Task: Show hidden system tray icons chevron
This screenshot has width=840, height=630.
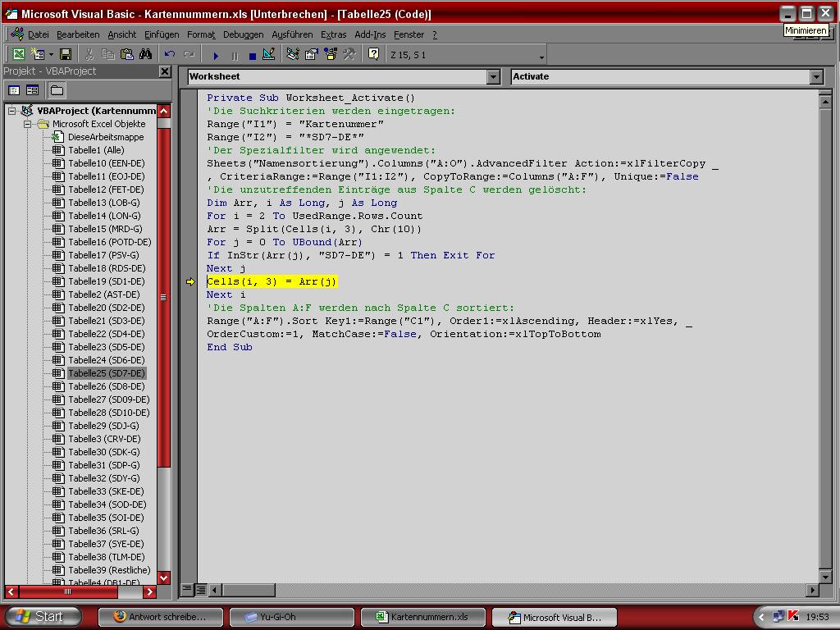Action: pos(762,617)
